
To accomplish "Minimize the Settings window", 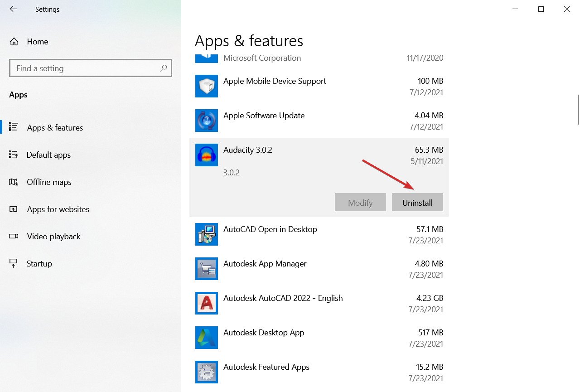I will pyautogui.click(x=515, y=9).
